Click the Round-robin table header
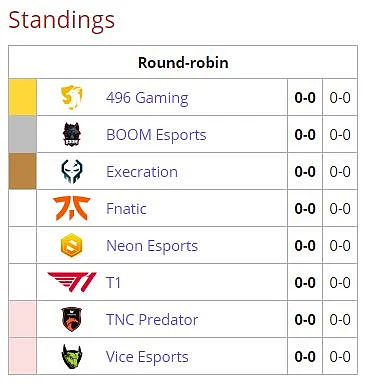The height and width of the screenshot is (387, 378). (x=183, y=62)
